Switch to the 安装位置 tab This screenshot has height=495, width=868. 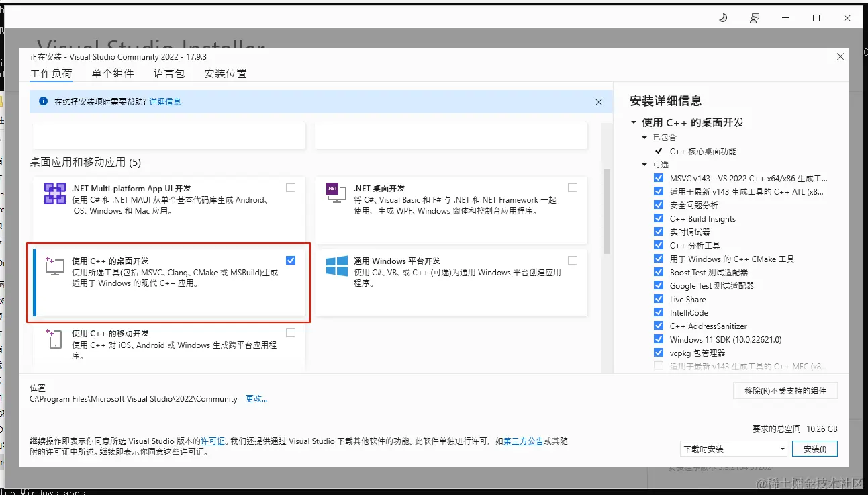[x=226, y=73]
